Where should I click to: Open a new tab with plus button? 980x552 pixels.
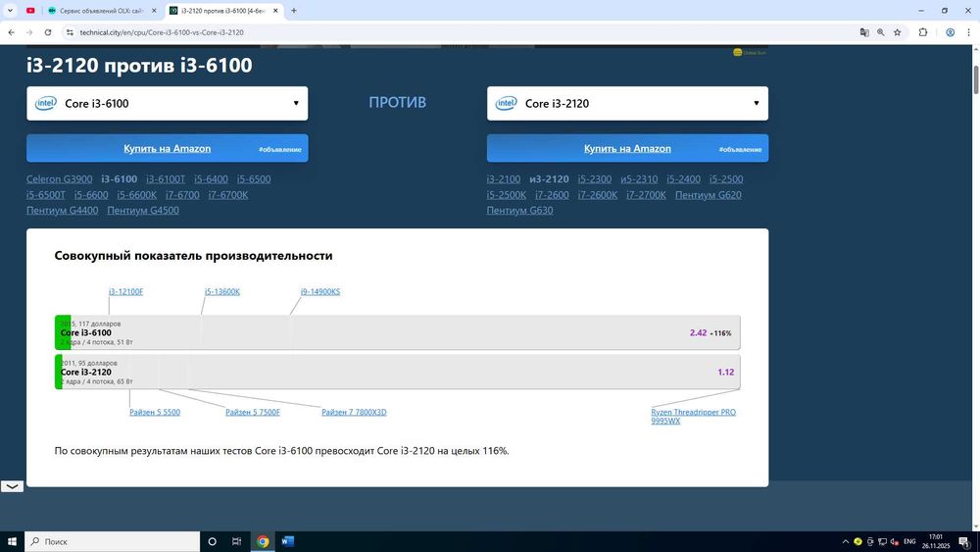coord(294,11)
